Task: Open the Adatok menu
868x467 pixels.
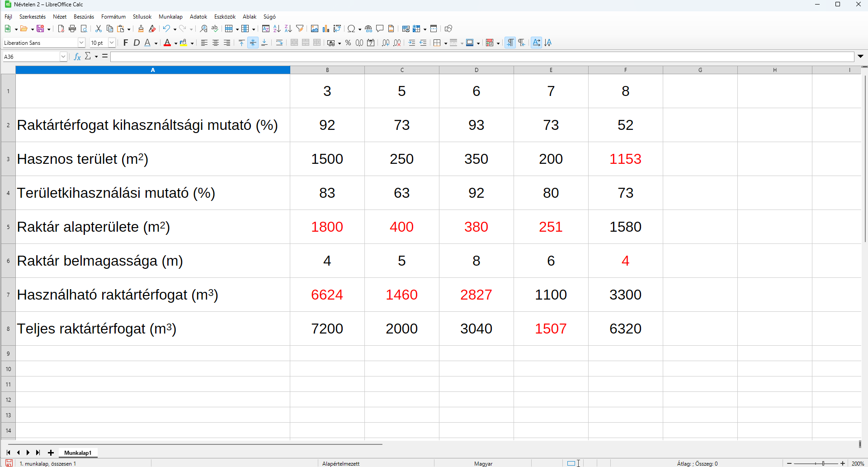Action: point(198,17)
